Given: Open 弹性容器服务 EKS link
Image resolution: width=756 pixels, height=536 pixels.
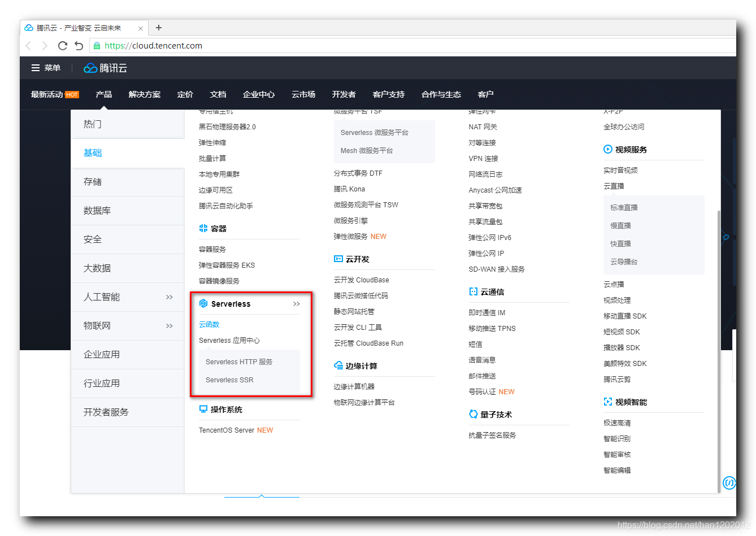Looking at the screenshot, I should (x=227, y=265).
